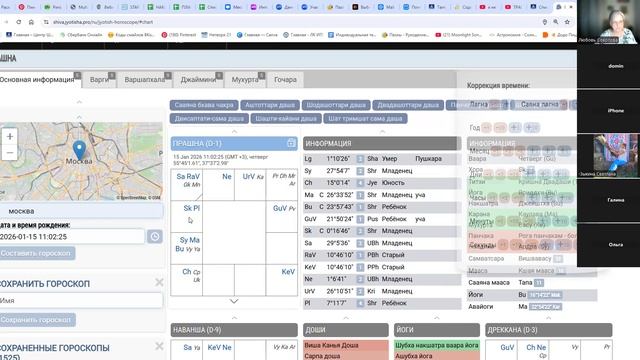Close the Сохраненные гороскопы panel with X

pyautogui.click(x=159, y=347)
